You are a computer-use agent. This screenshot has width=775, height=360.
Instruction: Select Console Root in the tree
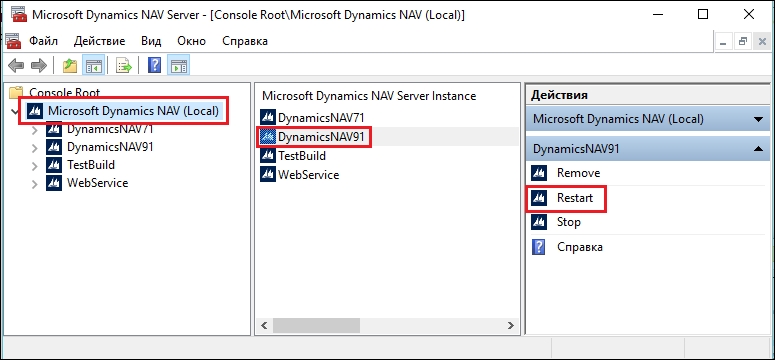(x=64, y=92)
